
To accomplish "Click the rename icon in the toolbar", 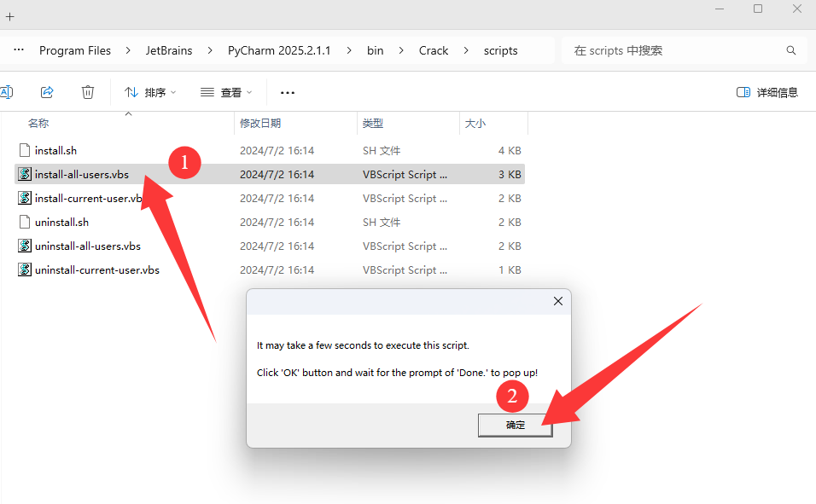I will pos(6,92).
